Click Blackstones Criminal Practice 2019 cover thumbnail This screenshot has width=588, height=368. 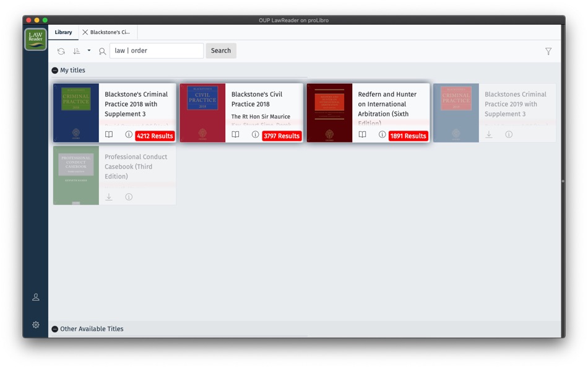tap(456, 113)
